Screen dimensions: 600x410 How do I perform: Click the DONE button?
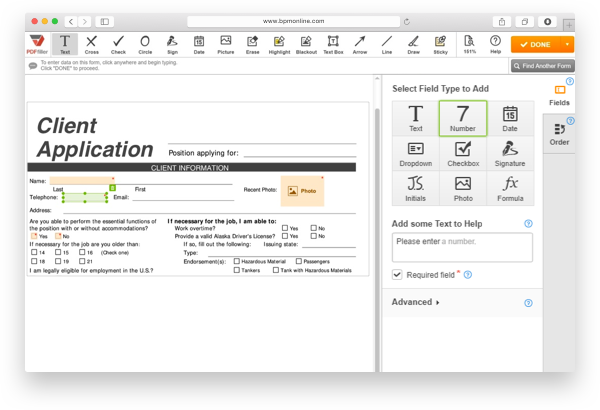click(536, 44)
